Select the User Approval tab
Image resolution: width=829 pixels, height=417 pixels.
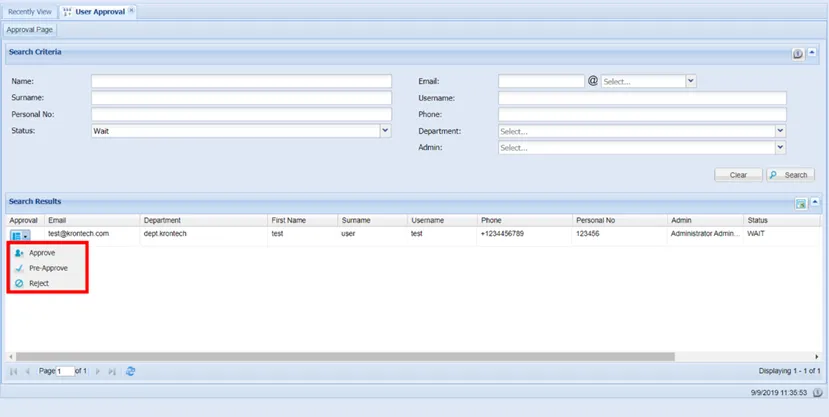(x=97, y=12)
